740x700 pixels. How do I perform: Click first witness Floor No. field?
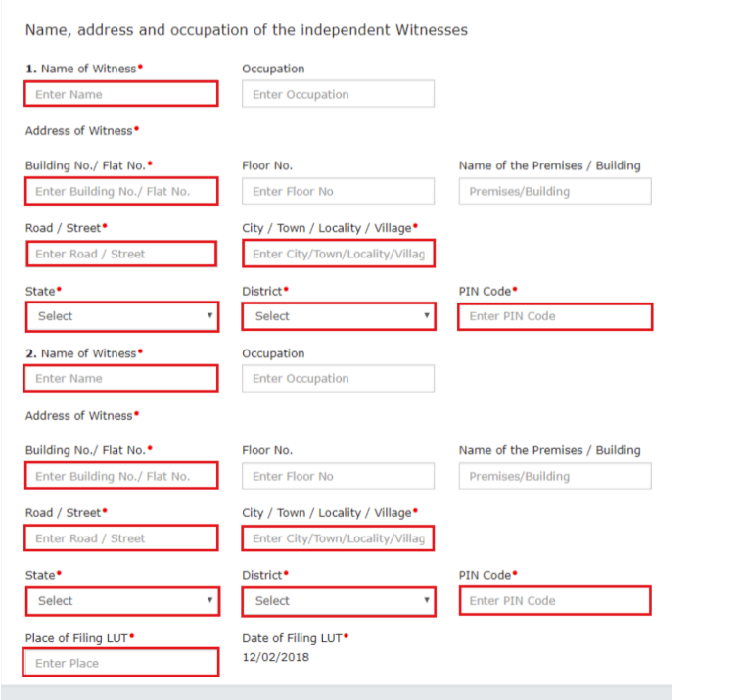[x=338, y=192]
